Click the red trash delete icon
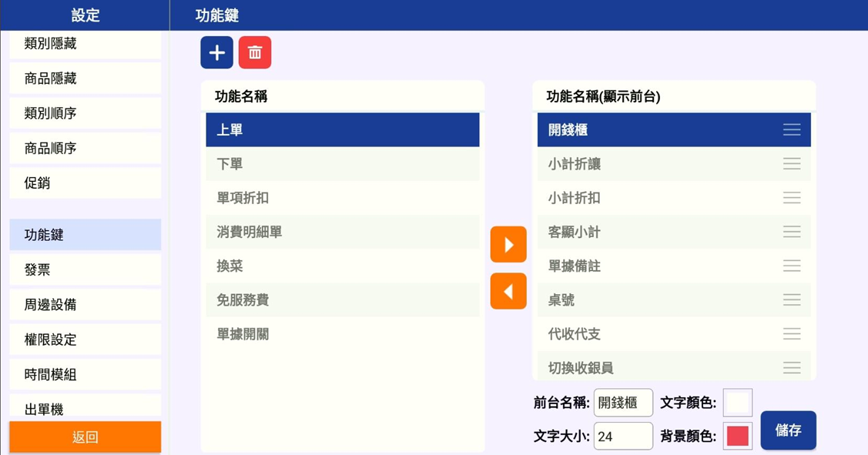 tap(255, 52)
